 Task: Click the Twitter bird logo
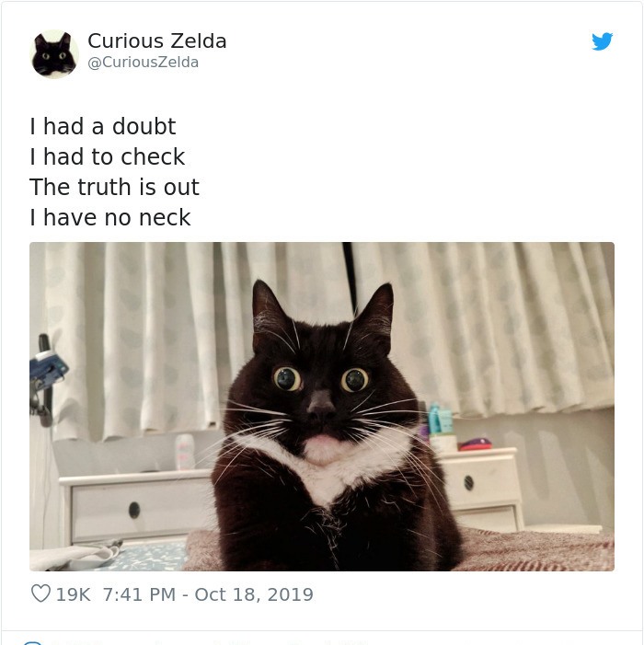click(x=602, y=41)
